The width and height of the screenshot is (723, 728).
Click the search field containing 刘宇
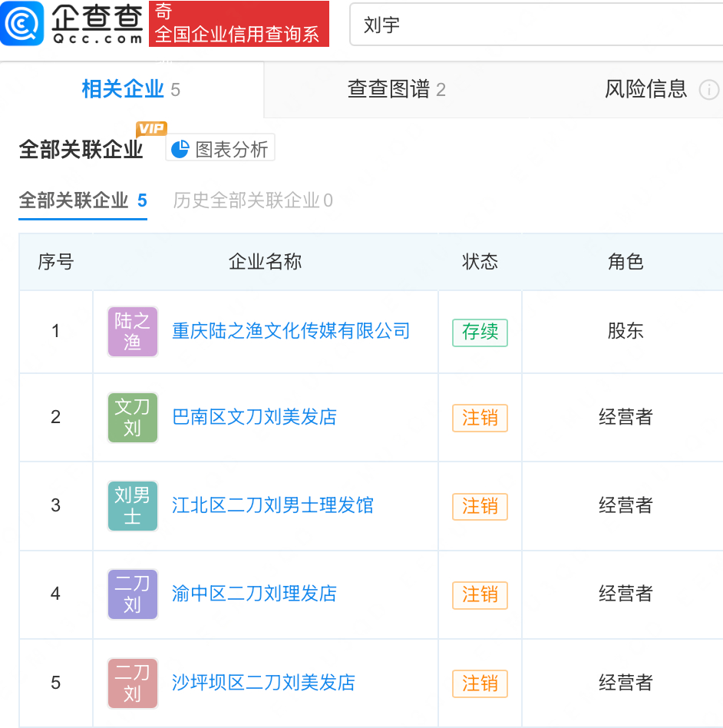point(536,25)
